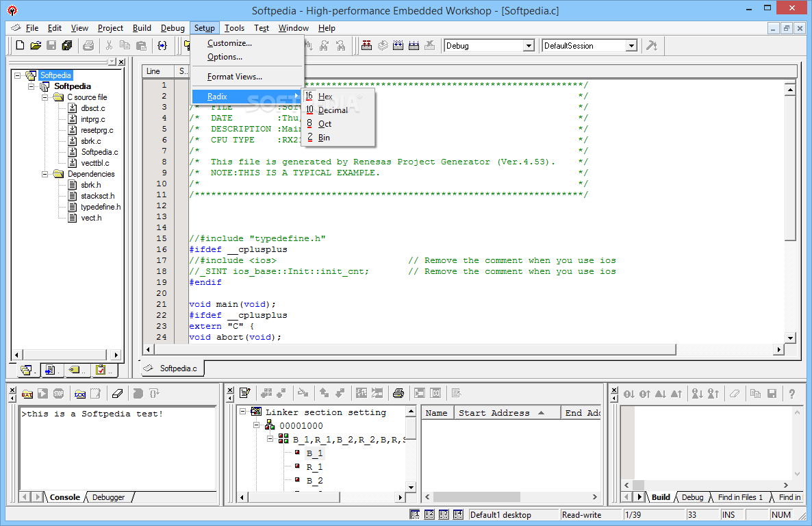Collapse the 00001000 address node
Screen dimensions: 812x526
(256, 425)
